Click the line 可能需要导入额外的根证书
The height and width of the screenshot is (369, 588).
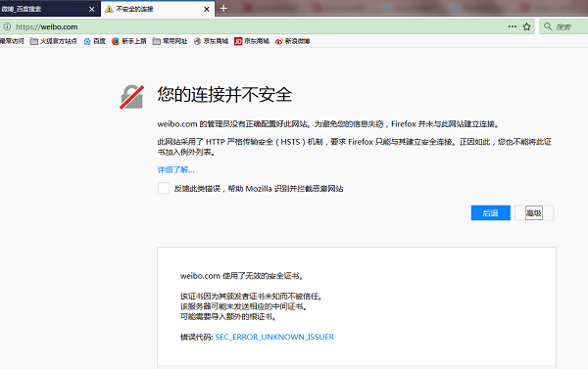tap(228, 316)
